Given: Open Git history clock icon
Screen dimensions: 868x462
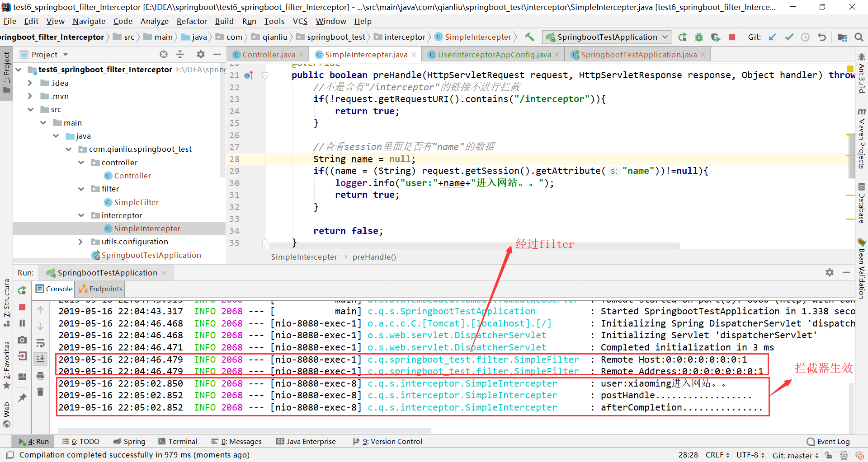Looking at the screenshot, I should [x=805, y=37].
